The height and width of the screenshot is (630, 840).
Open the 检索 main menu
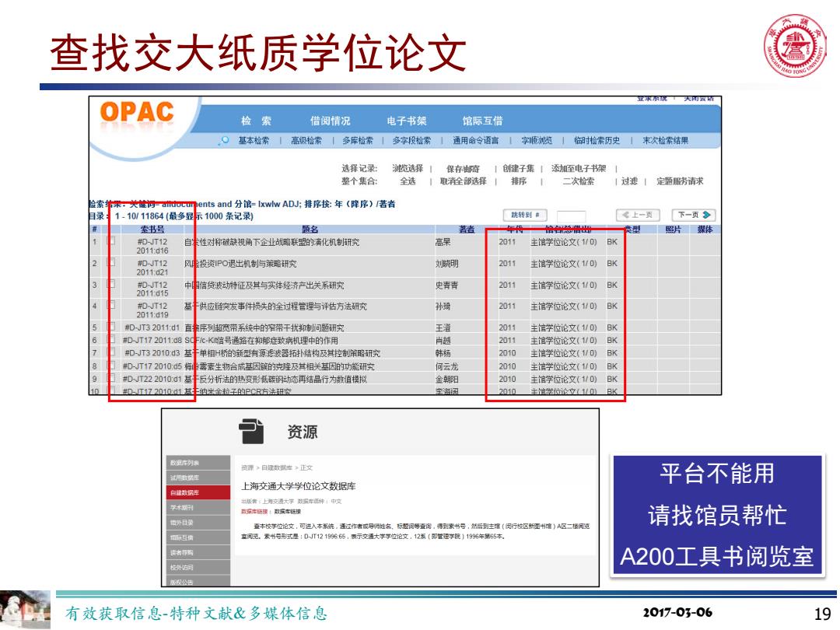pos(256,121)
